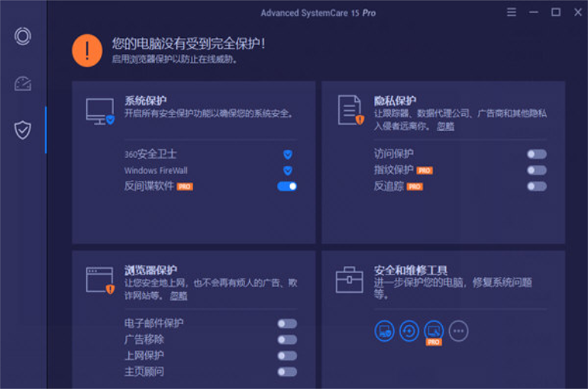The width and height of the screenshot is (588, 389).
Task: Enable the 指纹保护 toggle
Action: coord(537,170)
